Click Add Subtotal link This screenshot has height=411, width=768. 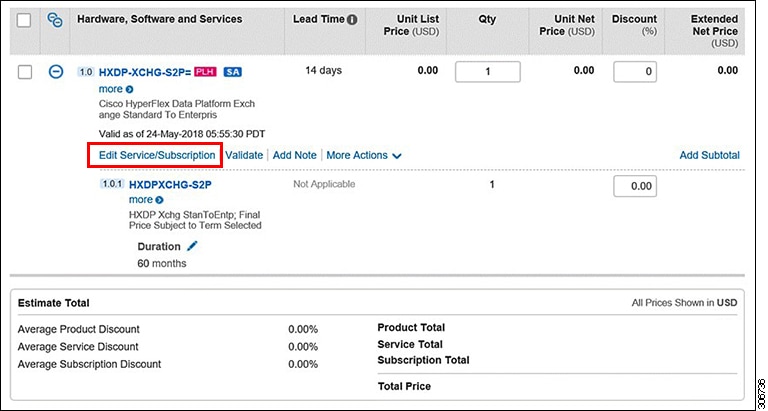coord(709,155)
